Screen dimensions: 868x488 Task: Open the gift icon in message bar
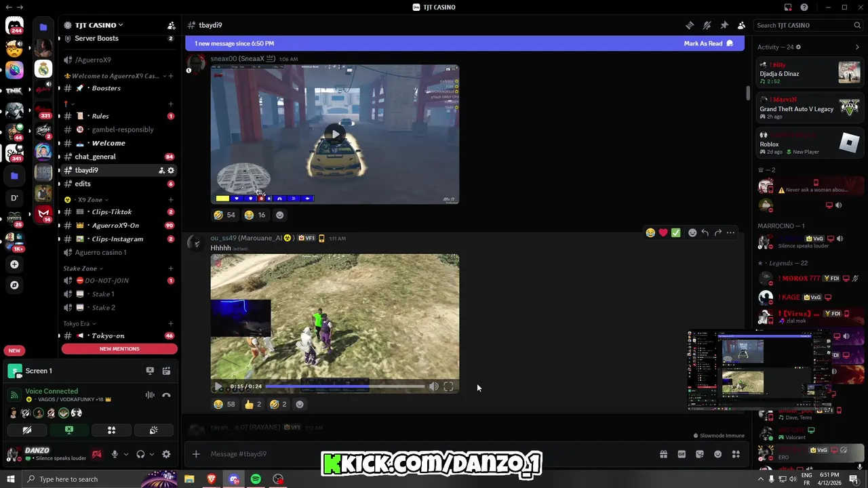(663, 454)
